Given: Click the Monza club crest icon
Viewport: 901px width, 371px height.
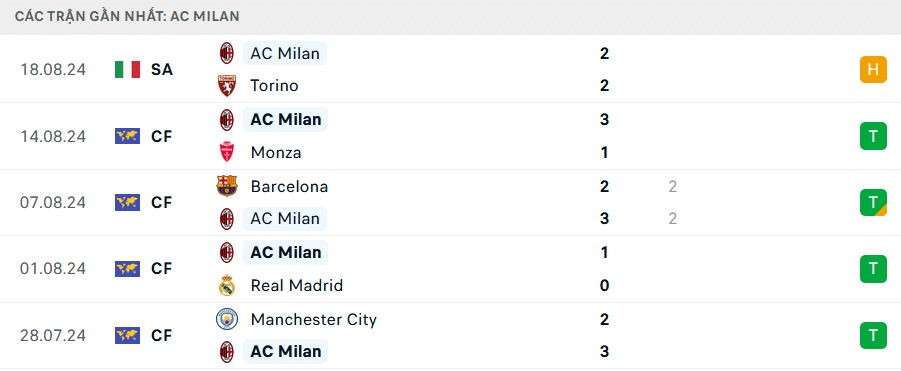Looking at the screenshot, I should coord(226,152).
